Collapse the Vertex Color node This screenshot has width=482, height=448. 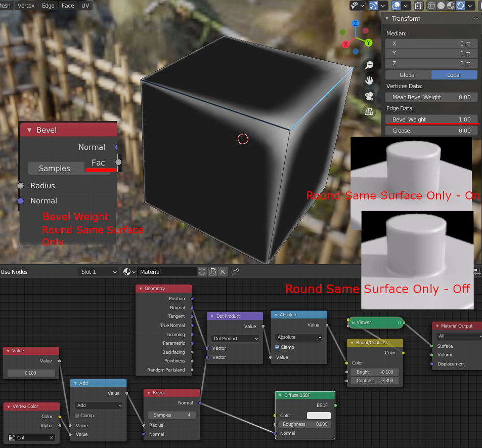(x=8, y=406)
